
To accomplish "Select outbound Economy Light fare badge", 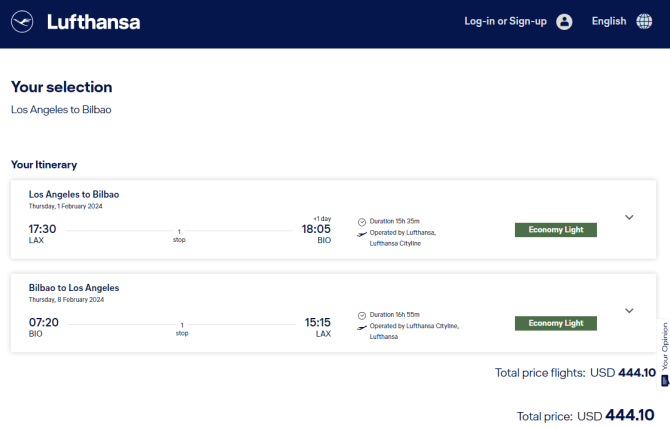I will point(555,230).
